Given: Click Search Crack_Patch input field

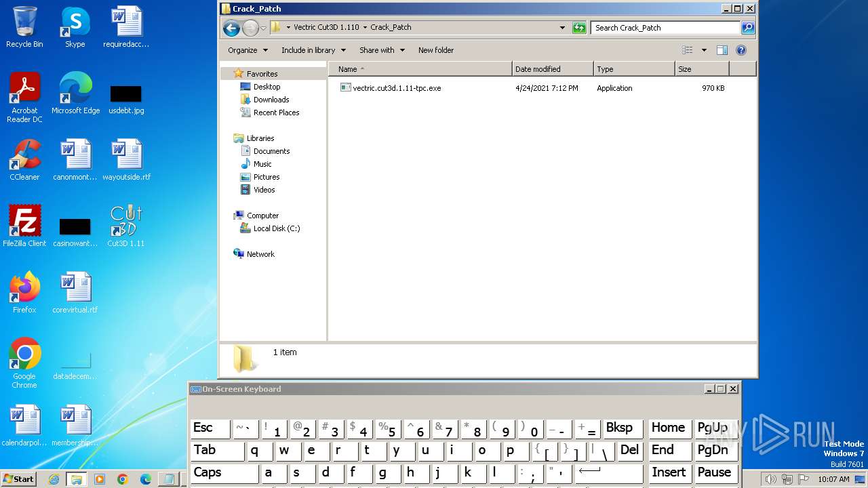Looking at the screenshot, I should (666, 28).
